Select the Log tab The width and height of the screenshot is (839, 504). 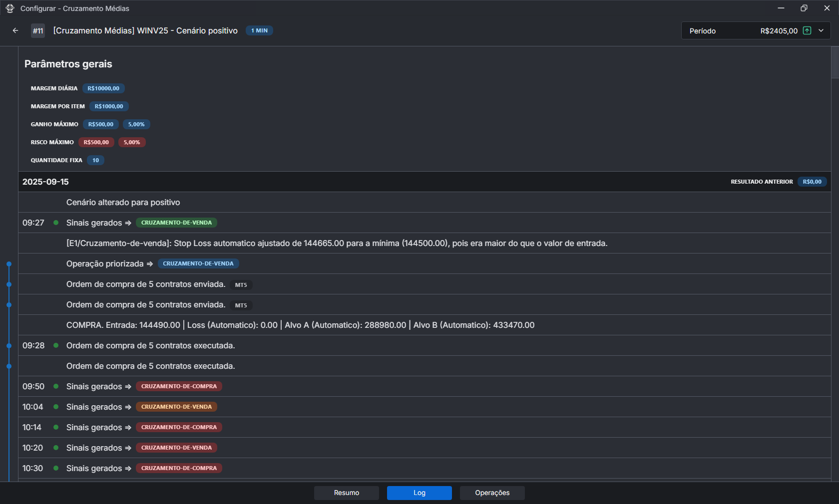419,493
